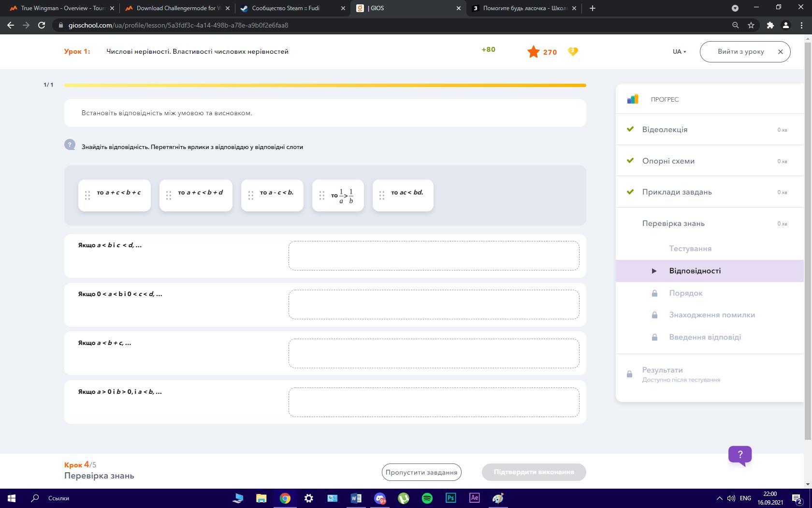The width and height of the screenshot is (812, 508).
Task: Open Відеолекція in the progress panel
Action: pos(710,130)
